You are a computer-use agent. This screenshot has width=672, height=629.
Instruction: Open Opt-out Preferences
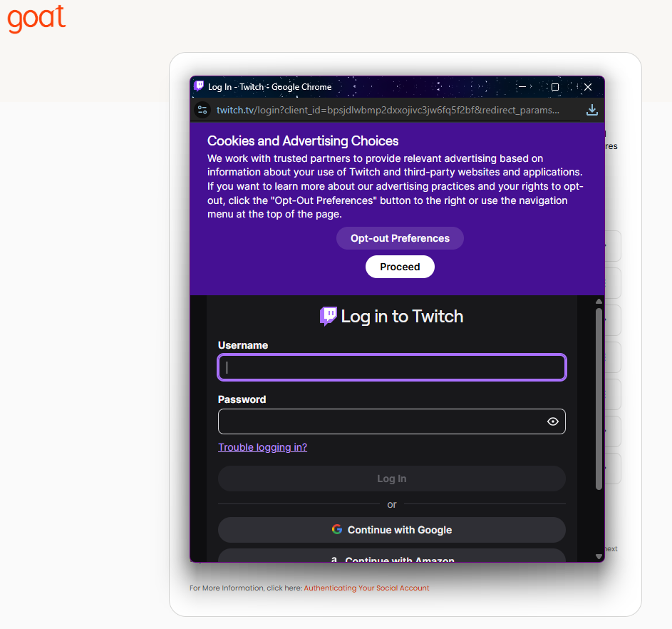400,238
